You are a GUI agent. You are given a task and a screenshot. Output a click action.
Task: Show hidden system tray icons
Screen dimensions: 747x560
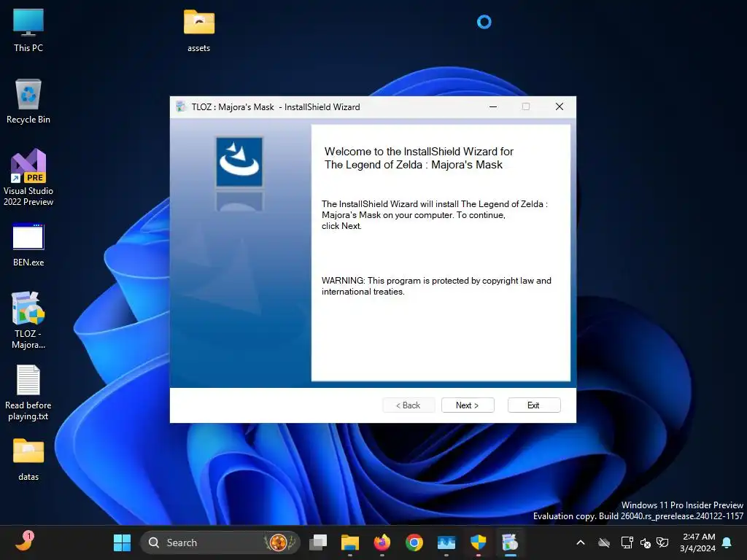pos(580,542)
